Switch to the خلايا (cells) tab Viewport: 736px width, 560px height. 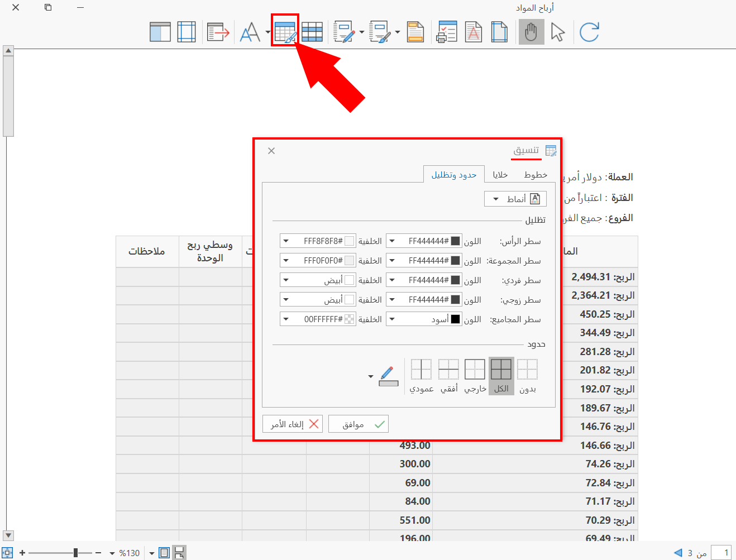tap(500, 175)
